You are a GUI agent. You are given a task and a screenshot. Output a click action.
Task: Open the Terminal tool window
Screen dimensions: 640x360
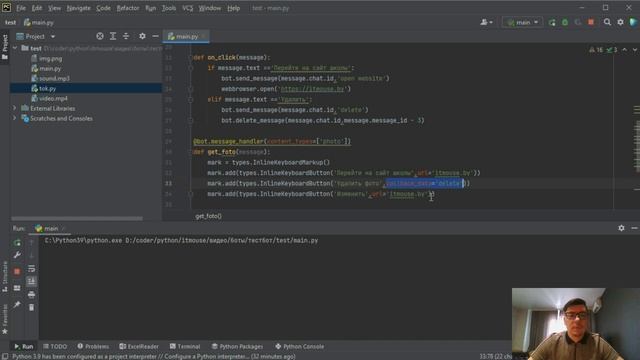tap(185, 346)
